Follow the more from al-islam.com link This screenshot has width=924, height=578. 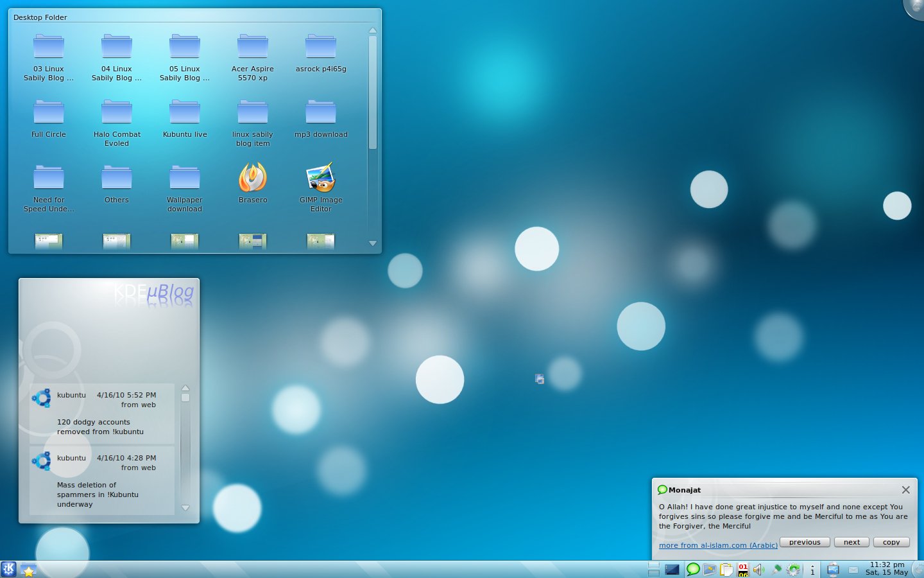click(717, 545)
